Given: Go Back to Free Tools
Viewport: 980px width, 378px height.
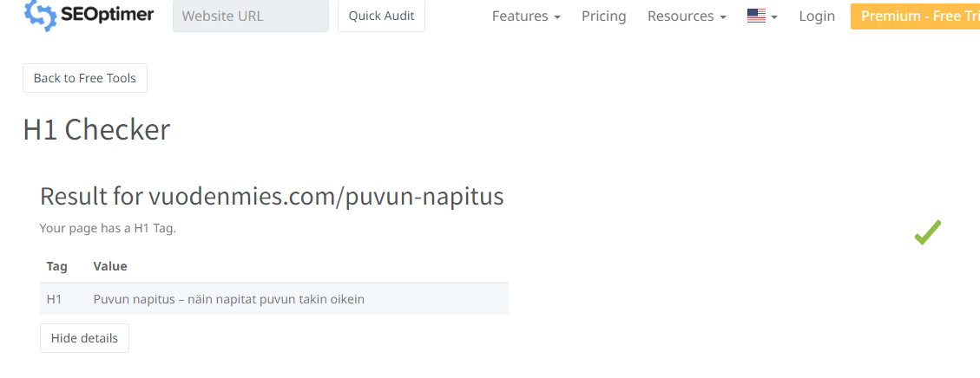Looking at the screenshot, I should coord(85,78).
